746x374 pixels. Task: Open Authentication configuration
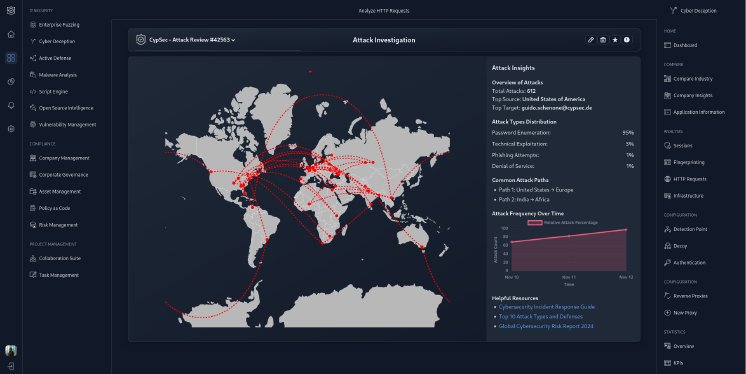(685, 262)
